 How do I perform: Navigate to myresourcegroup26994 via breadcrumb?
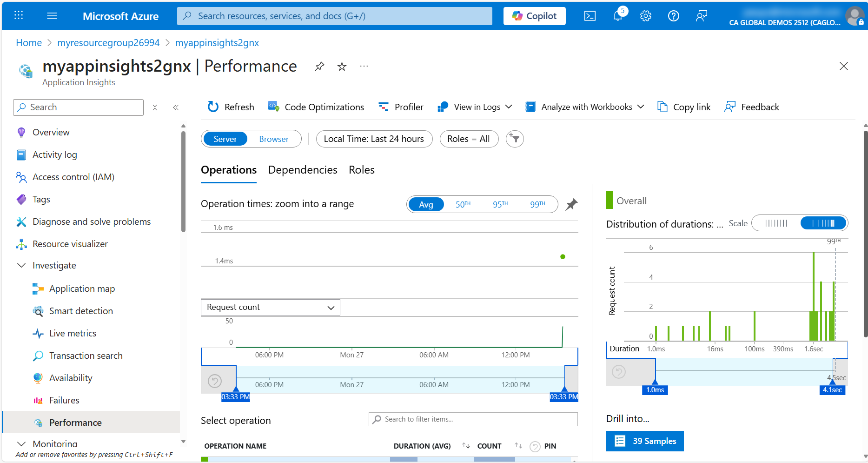click(x=108, y=42)
